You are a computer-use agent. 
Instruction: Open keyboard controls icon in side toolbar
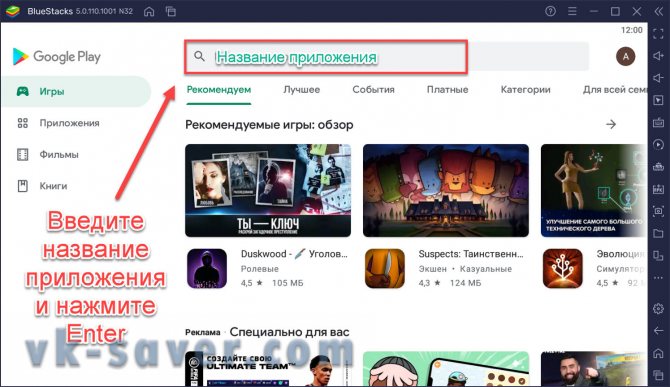point(658,123)
